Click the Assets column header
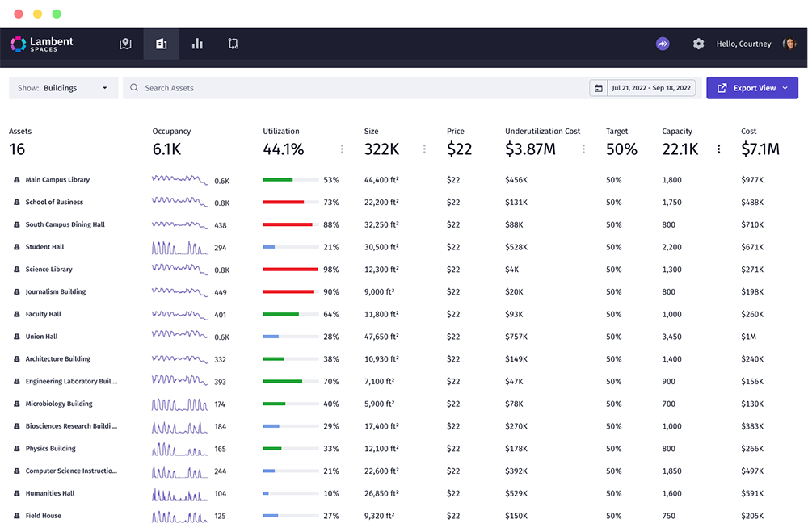808x532 pixels. tap(20, 132)
